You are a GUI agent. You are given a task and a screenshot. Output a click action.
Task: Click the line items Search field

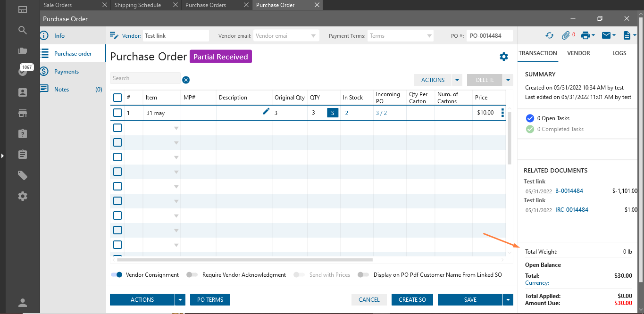[x=145, y=78]
